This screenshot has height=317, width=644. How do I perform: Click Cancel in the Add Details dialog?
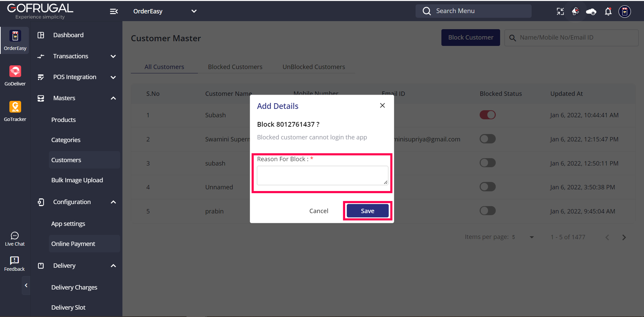pyautogui.click(x=319, y=211)
